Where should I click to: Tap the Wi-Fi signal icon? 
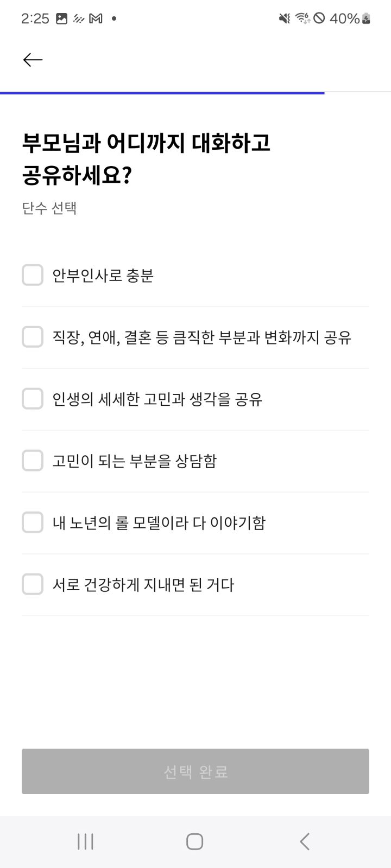302,18
